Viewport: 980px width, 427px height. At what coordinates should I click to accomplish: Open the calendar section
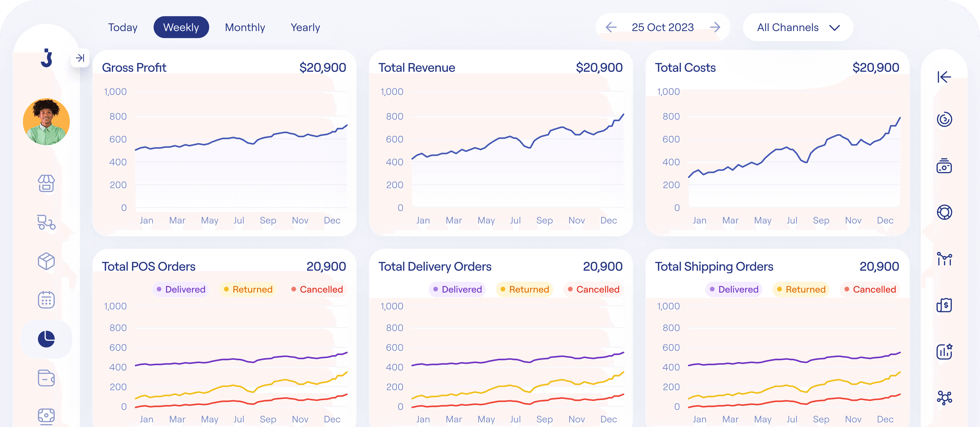[46, 300]
